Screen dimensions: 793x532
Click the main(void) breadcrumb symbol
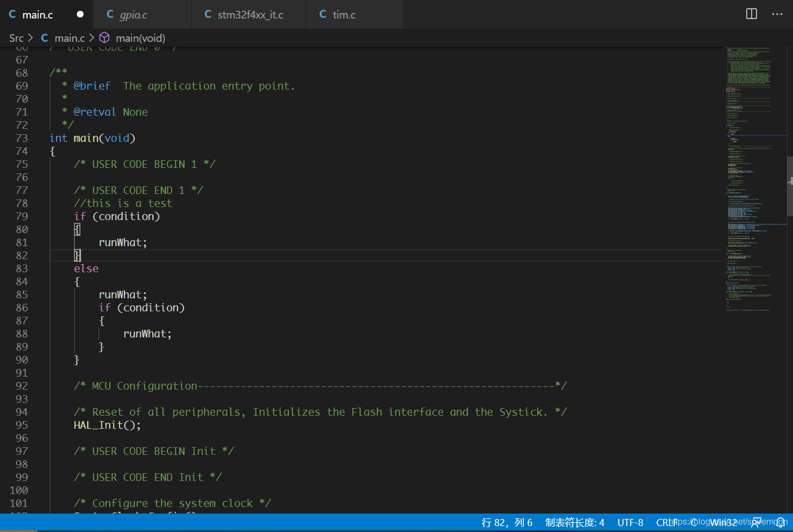tap(140, 38)
